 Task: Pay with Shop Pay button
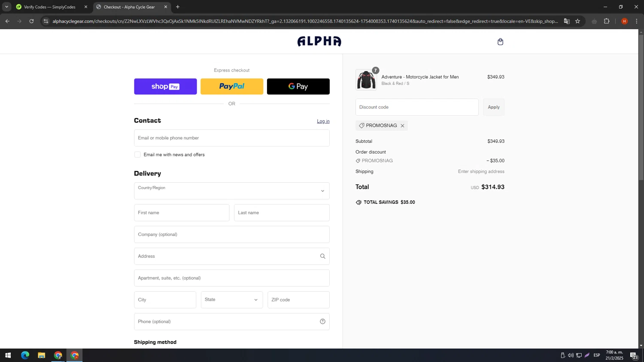165,87
